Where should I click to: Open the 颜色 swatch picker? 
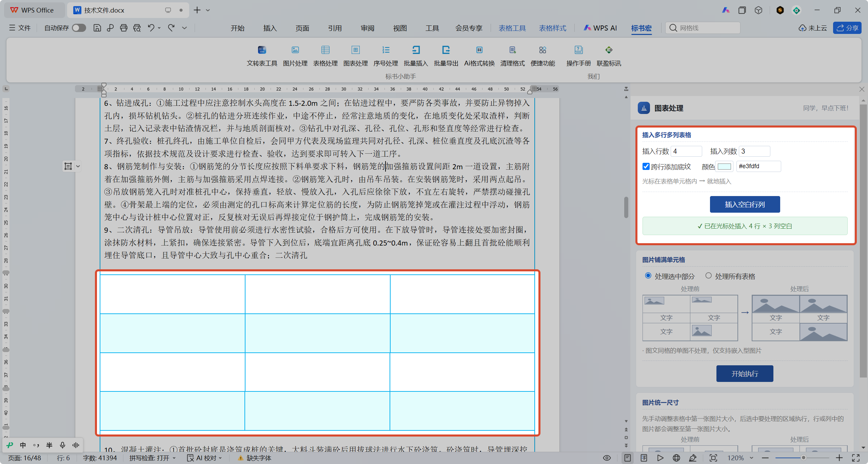pos(724,167)
